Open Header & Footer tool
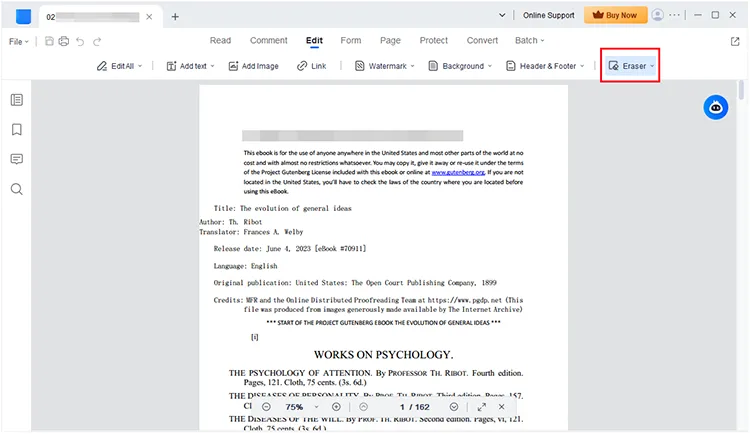The height and width of the screenshot is (434, 750). [541, 66]
